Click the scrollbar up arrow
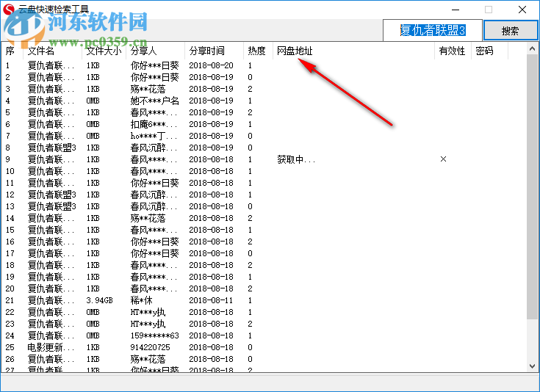Image resolution: width=540 pixels, height=392 pixels. (x=532, y=48)
